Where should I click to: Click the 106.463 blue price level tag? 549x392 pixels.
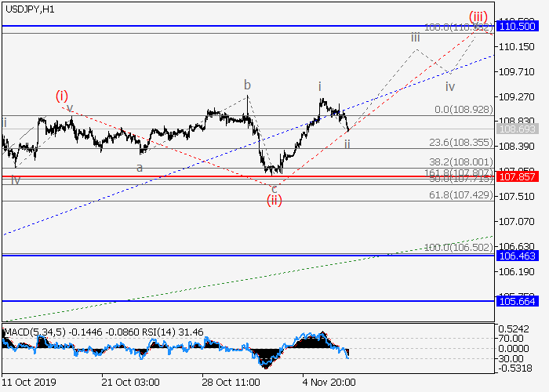coord(514,256)
